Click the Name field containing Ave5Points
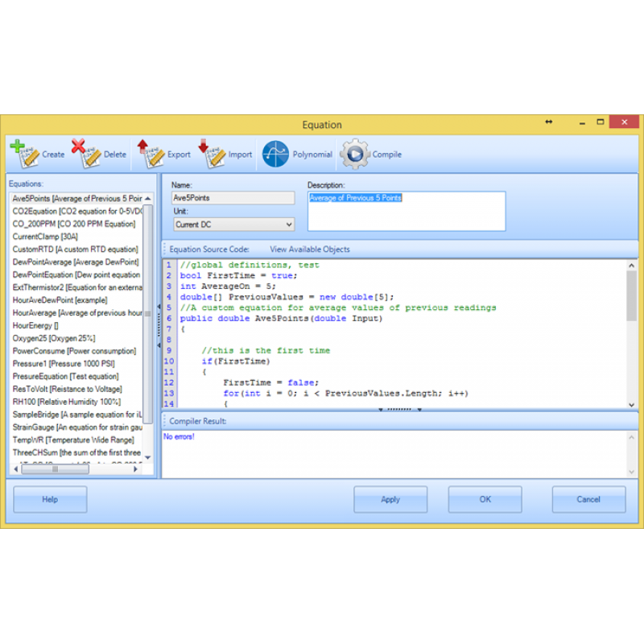 [233, 198]
